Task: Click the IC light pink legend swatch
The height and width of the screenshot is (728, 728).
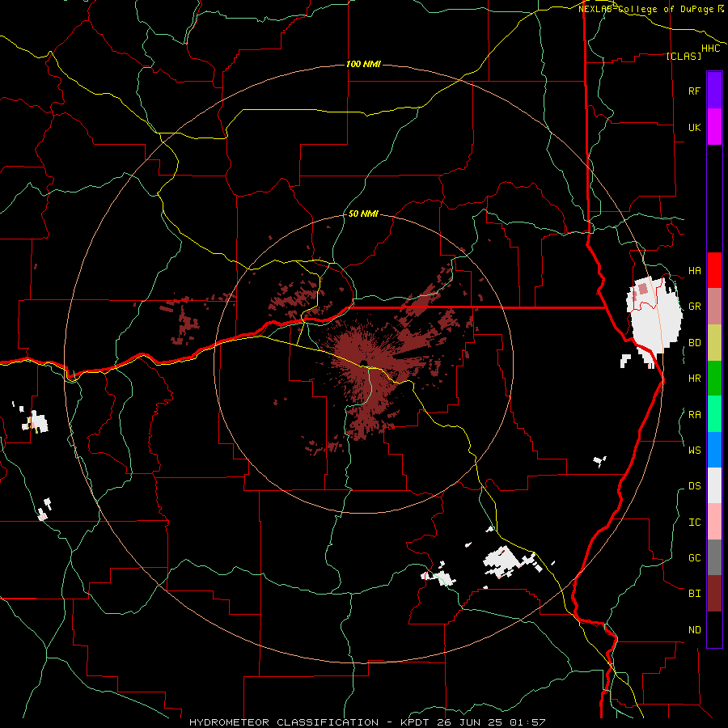Action: pos(714,522)
